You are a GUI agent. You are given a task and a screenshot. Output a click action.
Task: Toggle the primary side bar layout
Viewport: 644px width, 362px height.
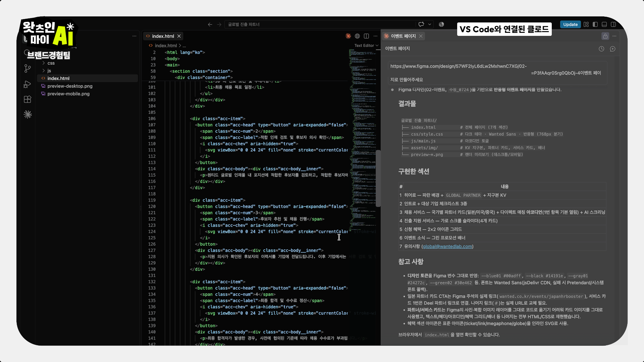595,24
